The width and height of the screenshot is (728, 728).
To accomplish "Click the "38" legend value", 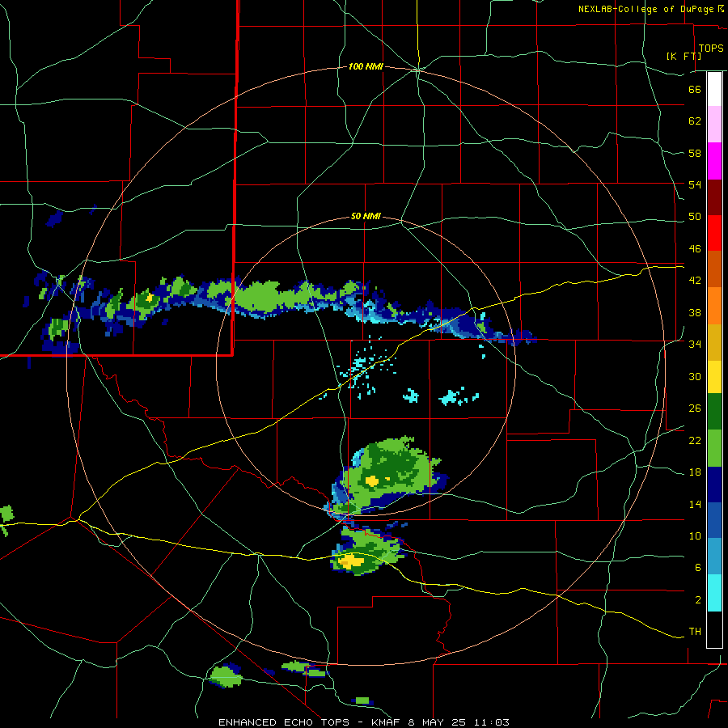I will [x=695, y=313].
